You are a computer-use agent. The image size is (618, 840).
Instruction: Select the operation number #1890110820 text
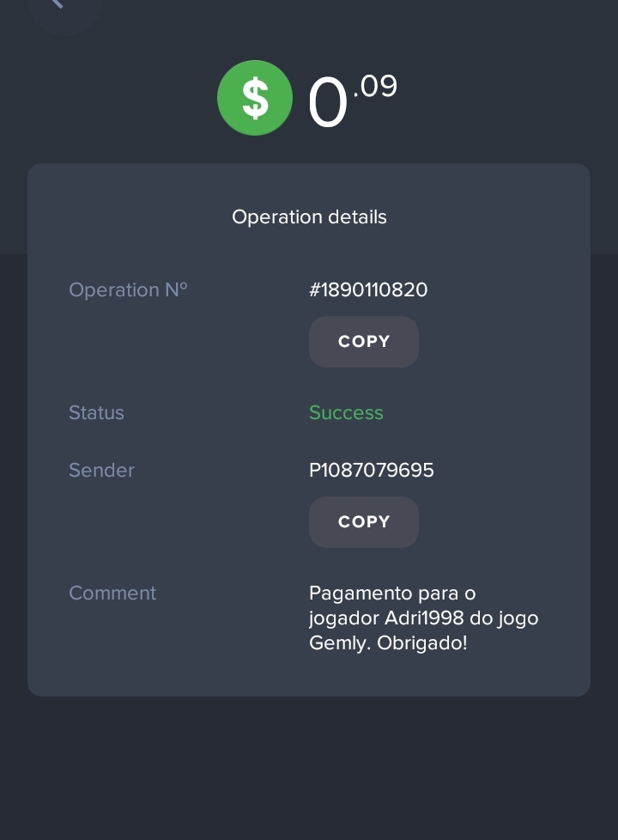click(368, 290)
